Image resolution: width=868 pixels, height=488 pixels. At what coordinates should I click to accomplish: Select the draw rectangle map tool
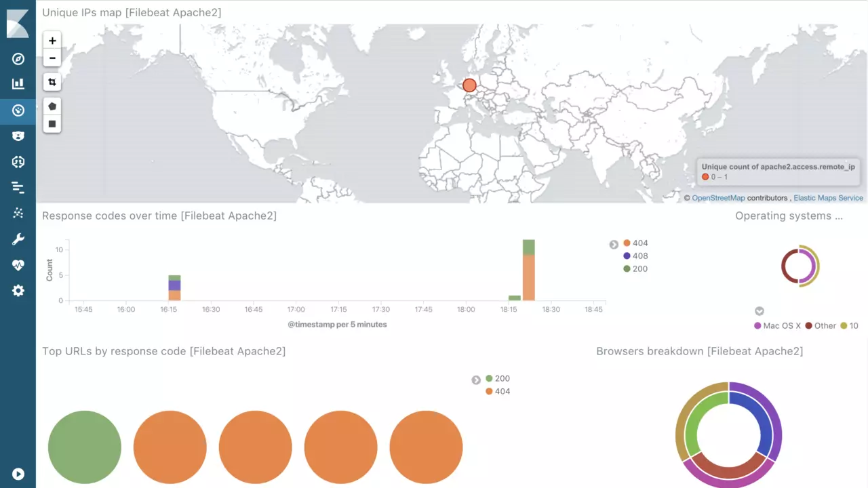point(52,124)
